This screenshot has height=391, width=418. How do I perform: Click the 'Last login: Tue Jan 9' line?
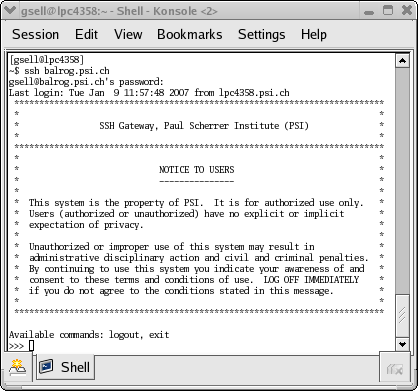point(149,93)
